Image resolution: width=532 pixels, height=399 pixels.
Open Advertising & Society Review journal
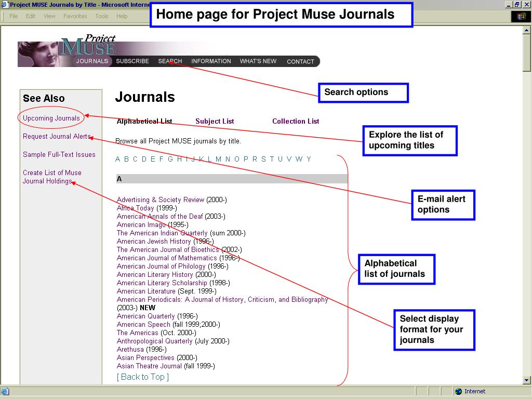[x=161, y=200]
